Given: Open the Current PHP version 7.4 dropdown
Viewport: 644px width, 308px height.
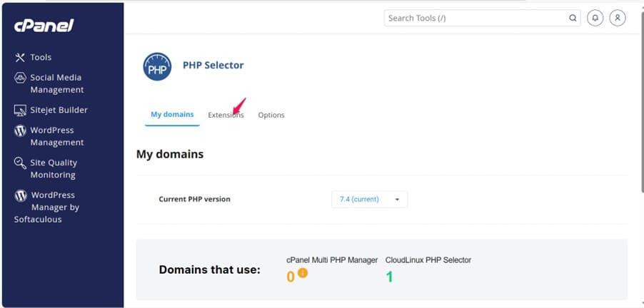Looking at the screenshot, I should click(369, 200).
